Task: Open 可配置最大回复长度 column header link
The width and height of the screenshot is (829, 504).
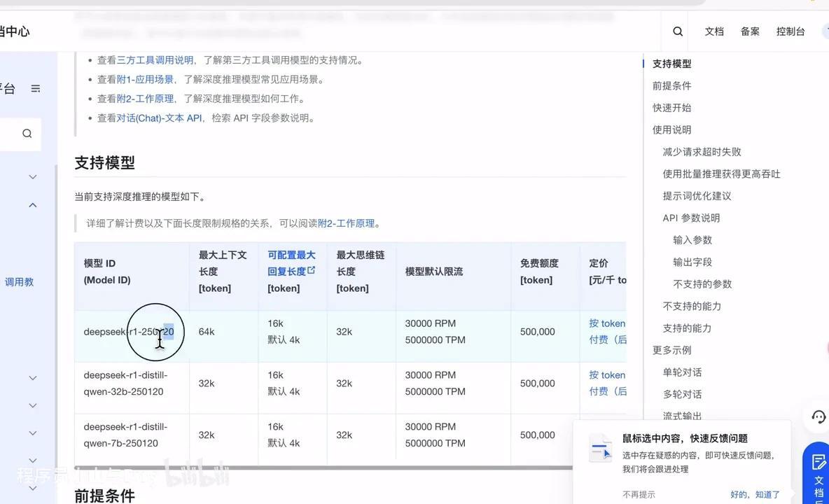Action: tap(291, 263)
